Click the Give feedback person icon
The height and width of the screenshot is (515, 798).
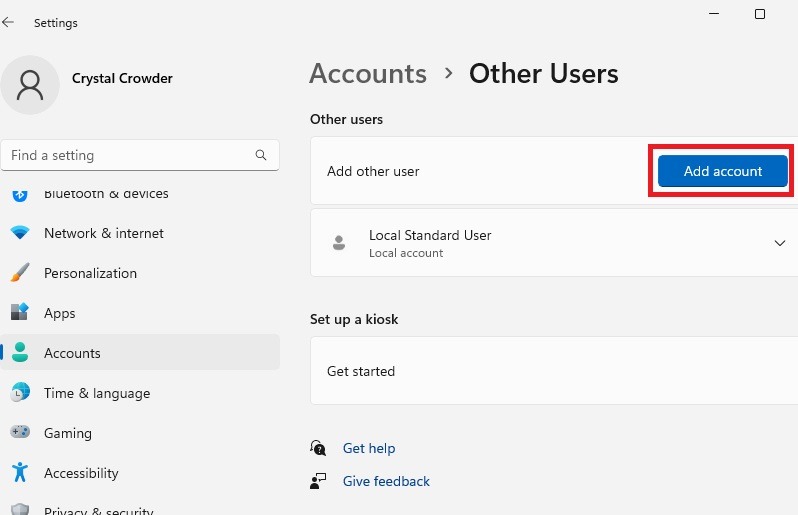(318, 481)
